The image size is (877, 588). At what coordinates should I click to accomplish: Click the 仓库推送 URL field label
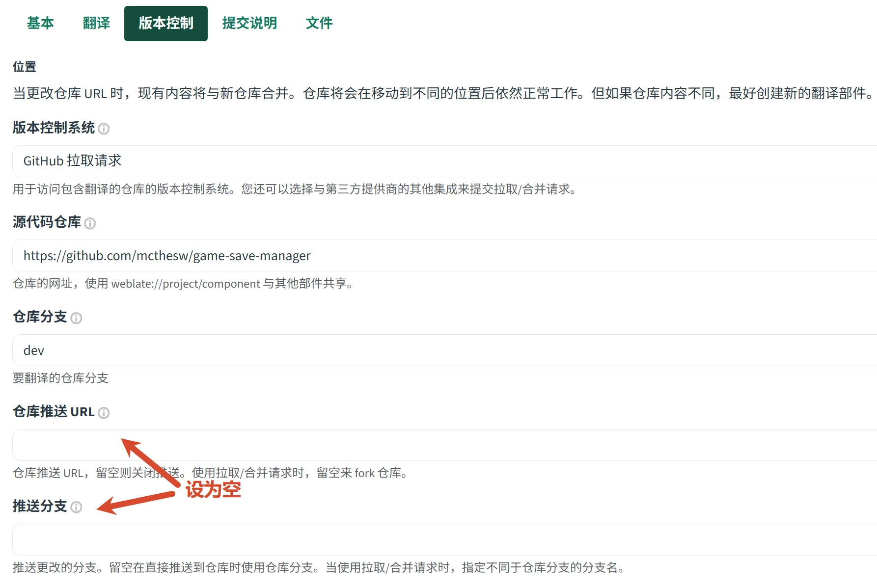point(54,412)
